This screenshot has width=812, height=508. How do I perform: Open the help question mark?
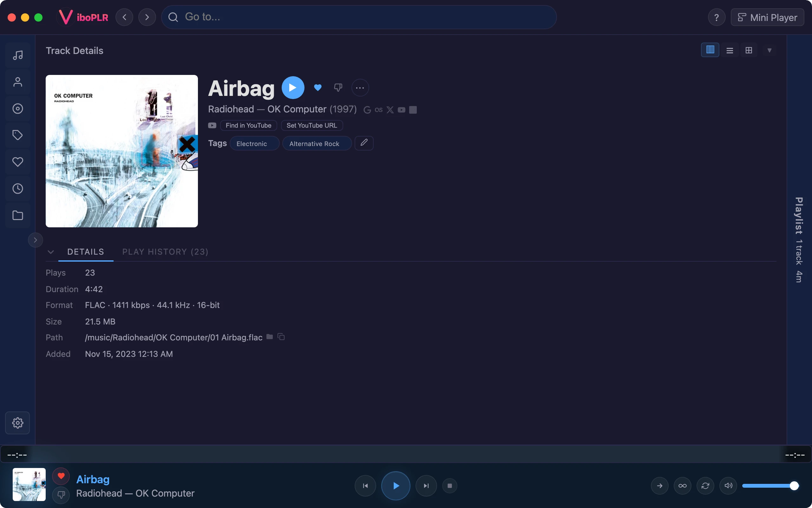coord(717,17)
